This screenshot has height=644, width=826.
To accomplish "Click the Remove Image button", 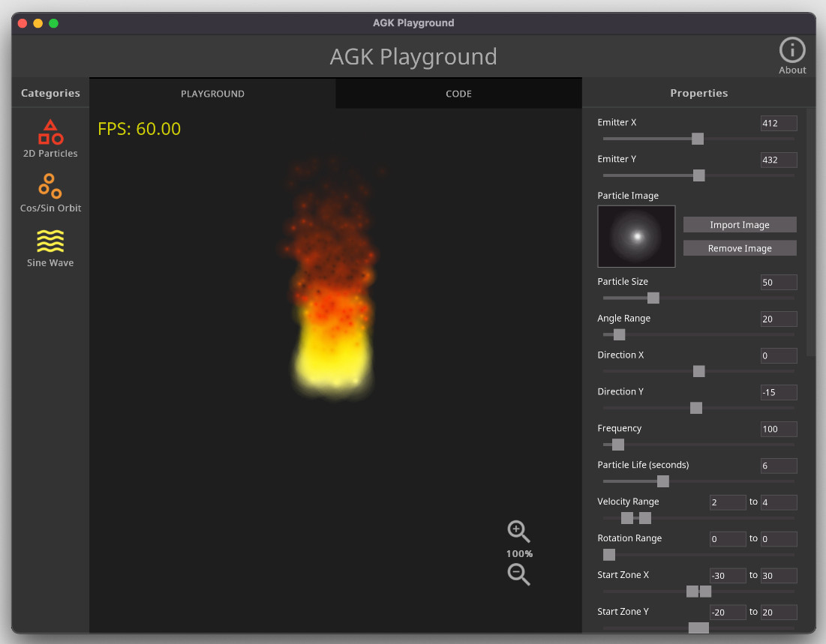I will pyautogui.click(x=739, y=248).
